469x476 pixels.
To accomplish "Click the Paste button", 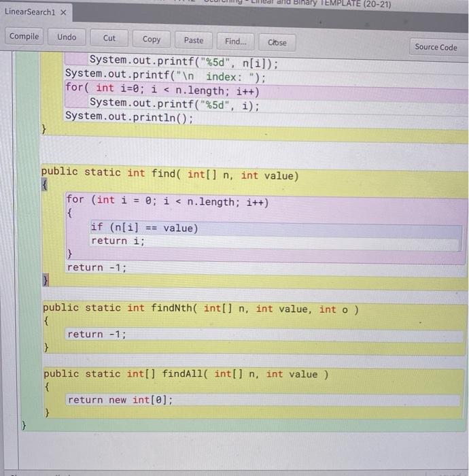I will [x=194, y=40].
